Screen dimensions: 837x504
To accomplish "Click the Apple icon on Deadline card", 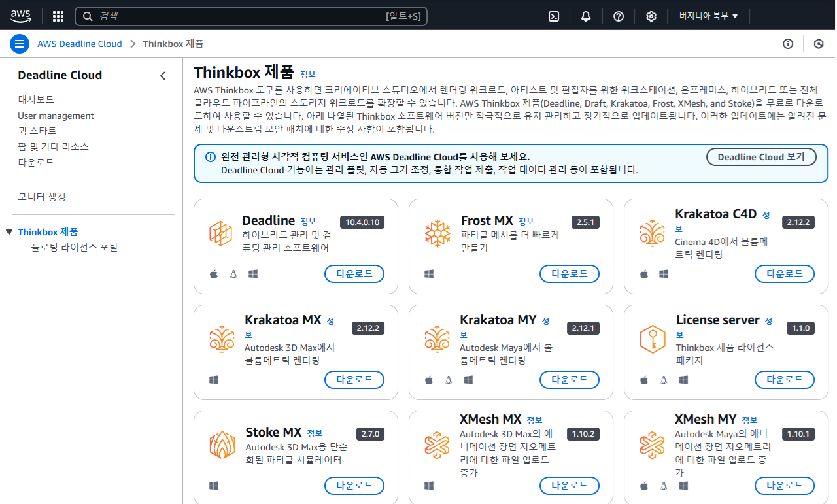I will 214,274.
